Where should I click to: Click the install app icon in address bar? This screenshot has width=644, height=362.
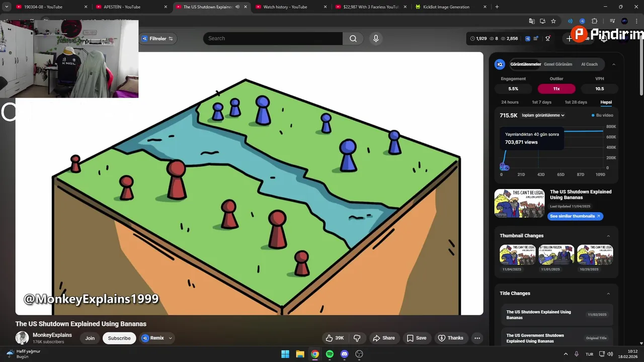[x=542, y=21]
